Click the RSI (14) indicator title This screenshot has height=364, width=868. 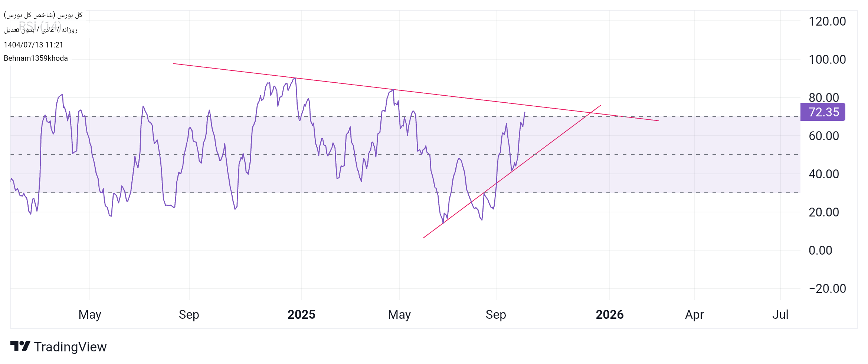[x=40, y=26]
